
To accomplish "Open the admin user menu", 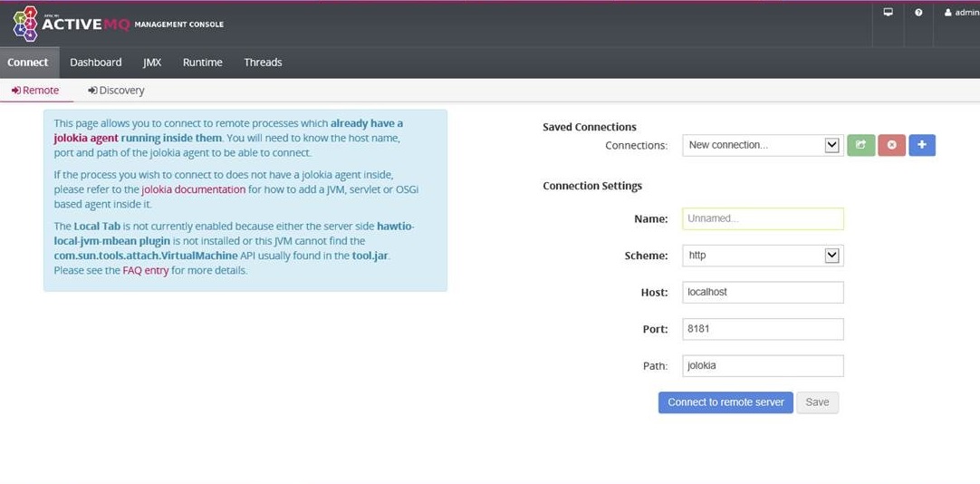I will (960, 13).
